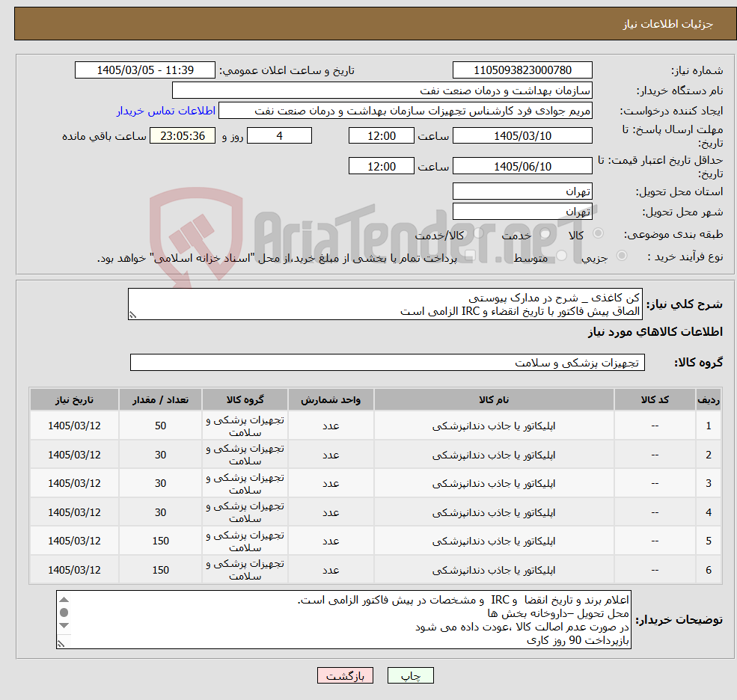Click scroll-down arrow in buyer notes box
Screen dimensions: 737x700
(x=64, y=625)
